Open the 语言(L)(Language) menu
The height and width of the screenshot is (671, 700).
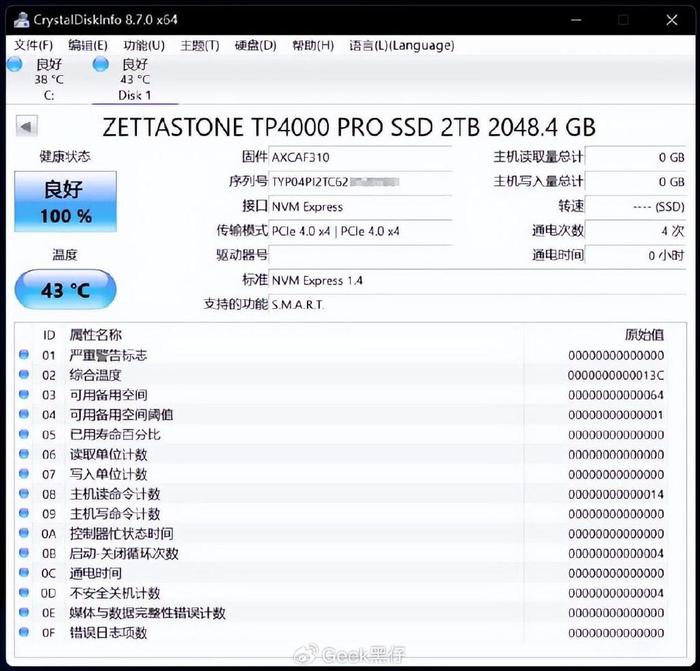point(402,45)
